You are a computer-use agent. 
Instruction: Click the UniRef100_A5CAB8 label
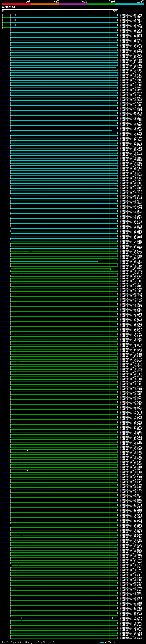(131, 233)
